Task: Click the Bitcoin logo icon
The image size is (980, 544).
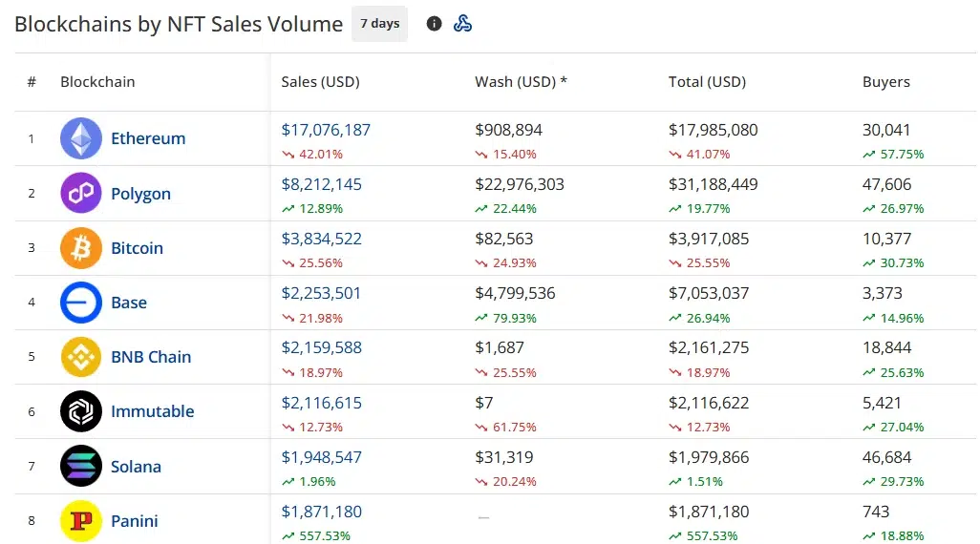Action: [x=81, y=248]
